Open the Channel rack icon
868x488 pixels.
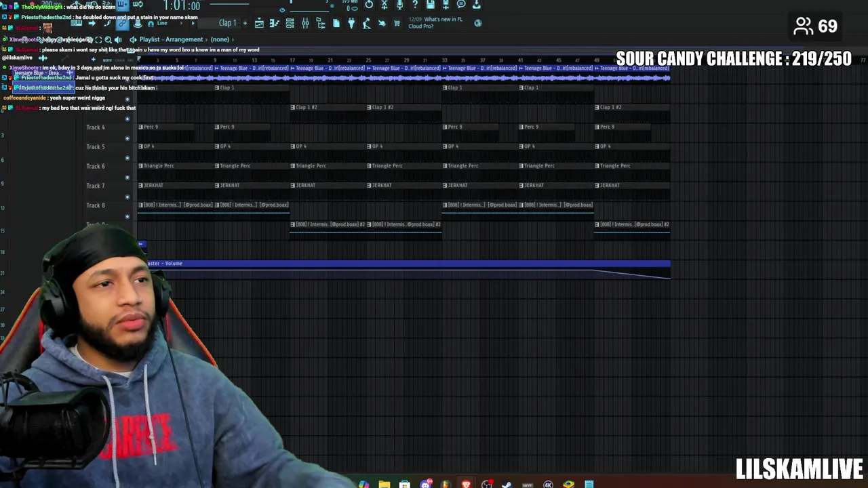pos(290,23)
